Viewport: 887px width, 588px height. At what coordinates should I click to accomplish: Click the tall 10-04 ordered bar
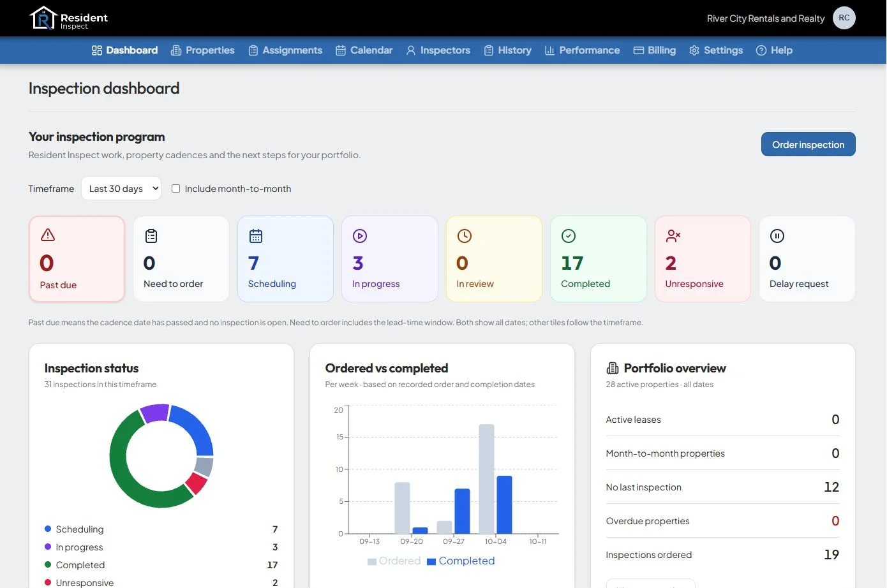(486, 479)
